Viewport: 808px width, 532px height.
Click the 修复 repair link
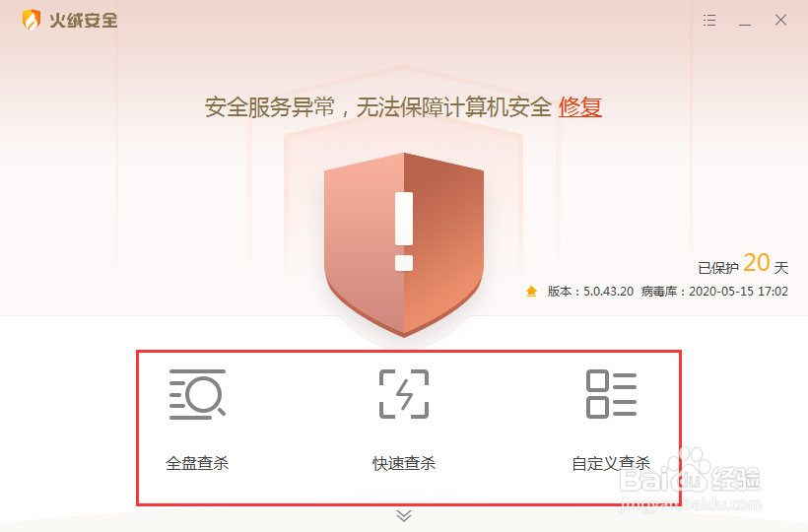(x=580, y=107)
